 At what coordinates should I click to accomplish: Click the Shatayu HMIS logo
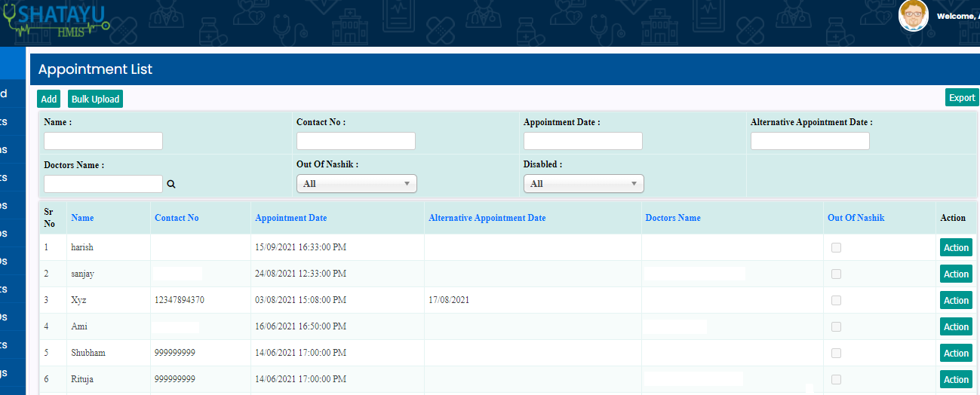(x=57, y=20)
